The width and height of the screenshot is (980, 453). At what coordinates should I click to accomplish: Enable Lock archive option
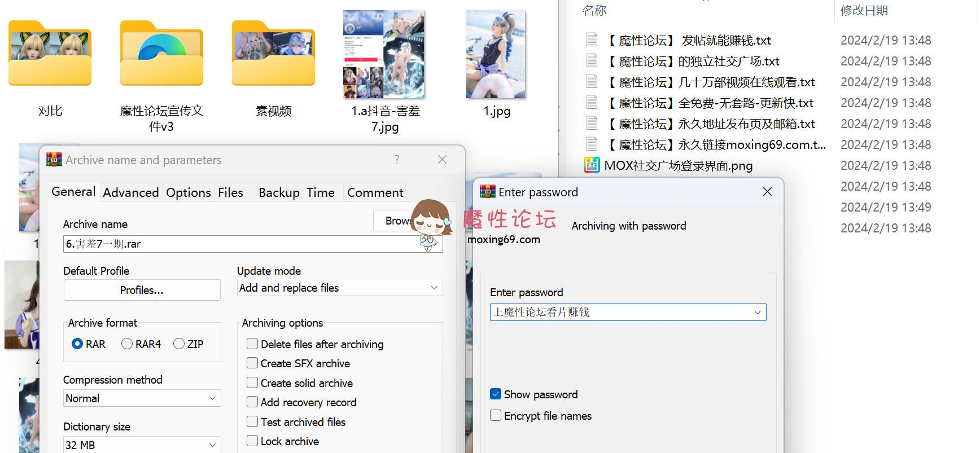point(252,441)
